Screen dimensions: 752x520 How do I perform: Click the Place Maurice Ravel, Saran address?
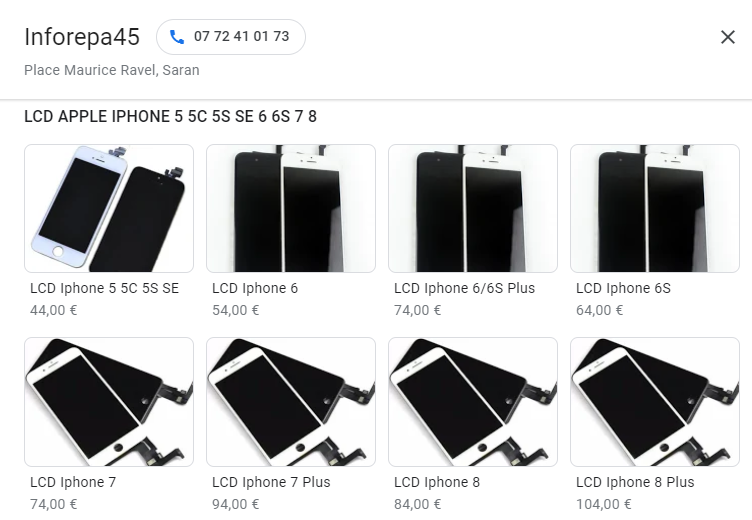(112, 70)
